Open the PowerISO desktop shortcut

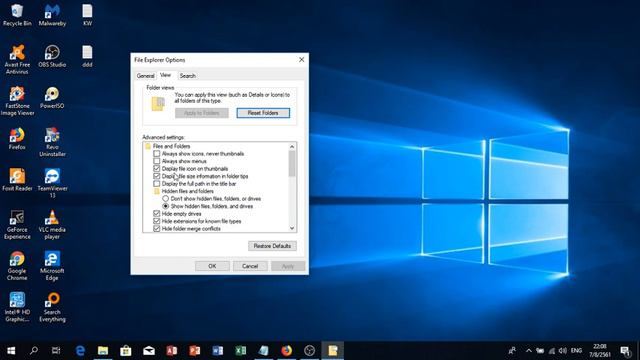52,98
